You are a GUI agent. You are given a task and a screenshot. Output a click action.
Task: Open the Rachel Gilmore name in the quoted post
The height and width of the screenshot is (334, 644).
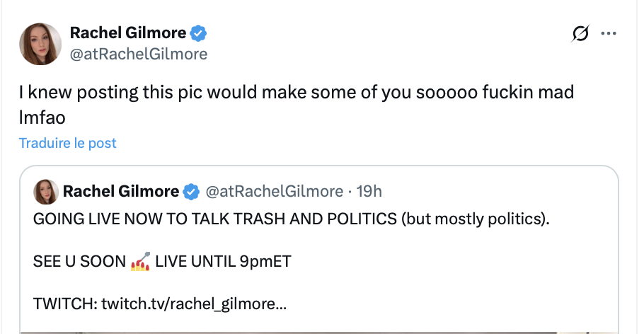tap(121, 191)
